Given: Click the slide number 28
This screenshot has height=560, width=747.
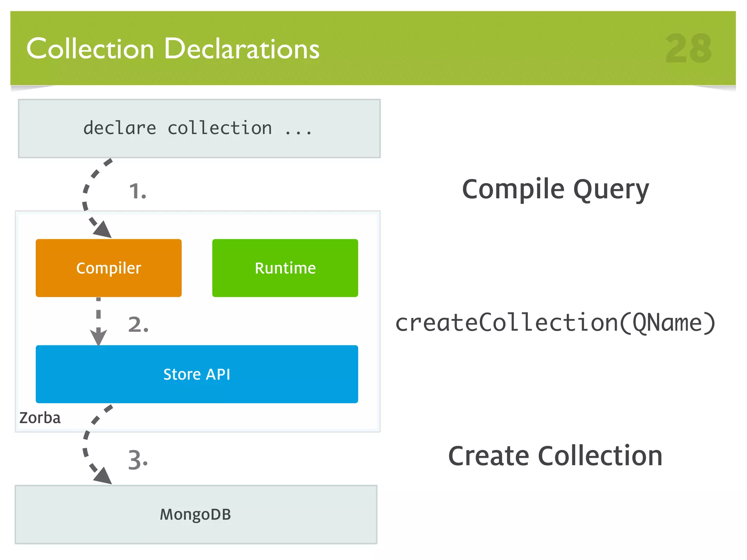Looking at the screenshot, I should [688, 48].
